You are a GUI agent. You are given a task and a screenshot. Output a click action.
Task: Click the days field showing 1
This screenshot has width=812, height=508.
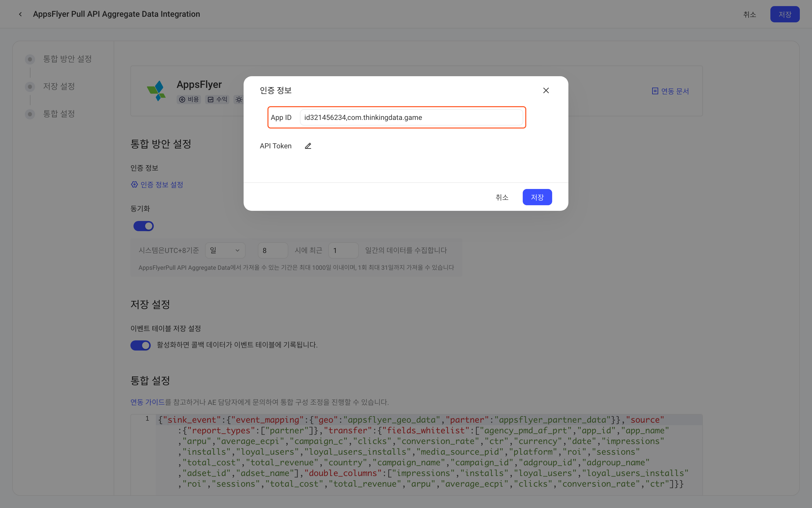pyautogui.click(x=343, y=250)
